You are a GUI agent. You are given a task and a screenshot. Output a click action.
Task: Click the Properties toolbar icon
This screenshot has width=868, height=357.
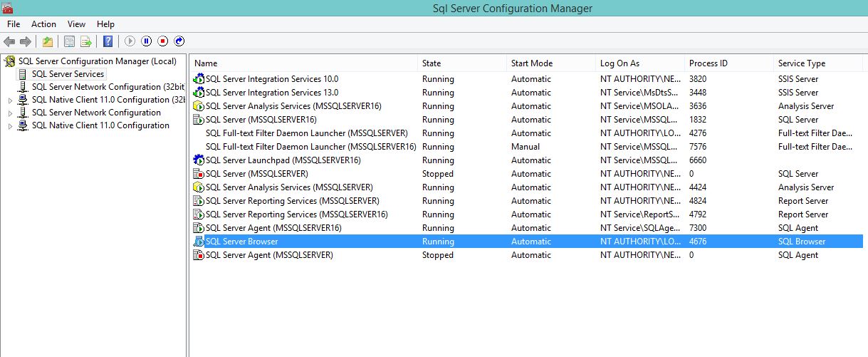coord(69,41)
